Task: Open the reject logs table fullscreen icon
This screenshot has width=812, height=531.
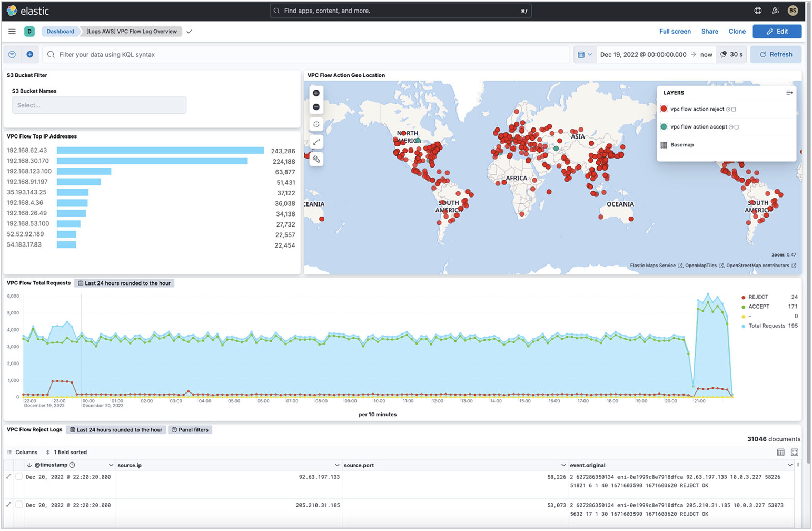Action: [795, 452]
